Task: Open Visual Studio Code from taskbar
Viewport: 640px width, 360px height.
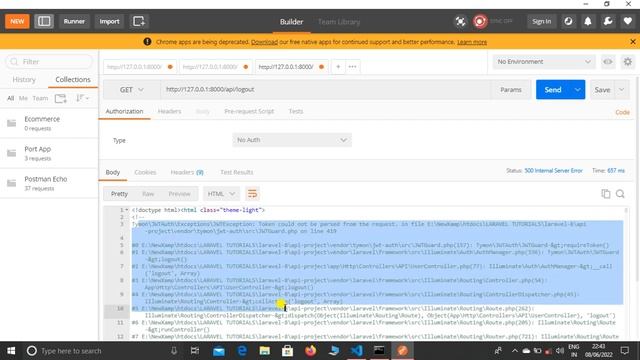Action: [356, 350]
